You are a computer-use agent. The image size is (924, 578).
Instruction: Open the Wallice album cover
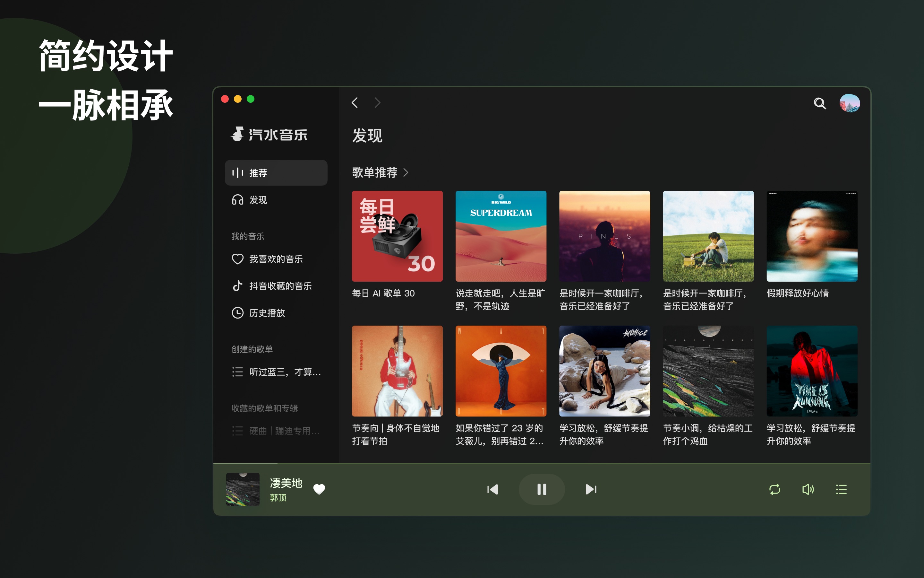pos(604,371)
